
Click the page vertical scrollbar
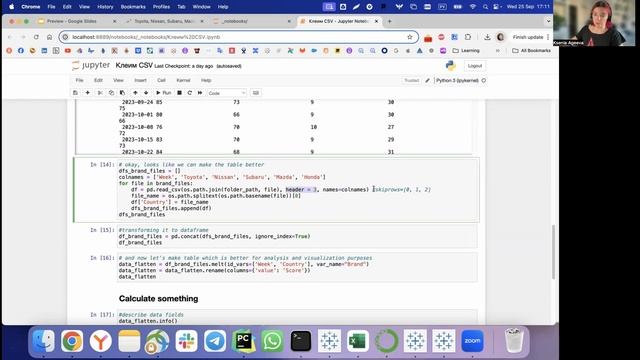point(553,252)
